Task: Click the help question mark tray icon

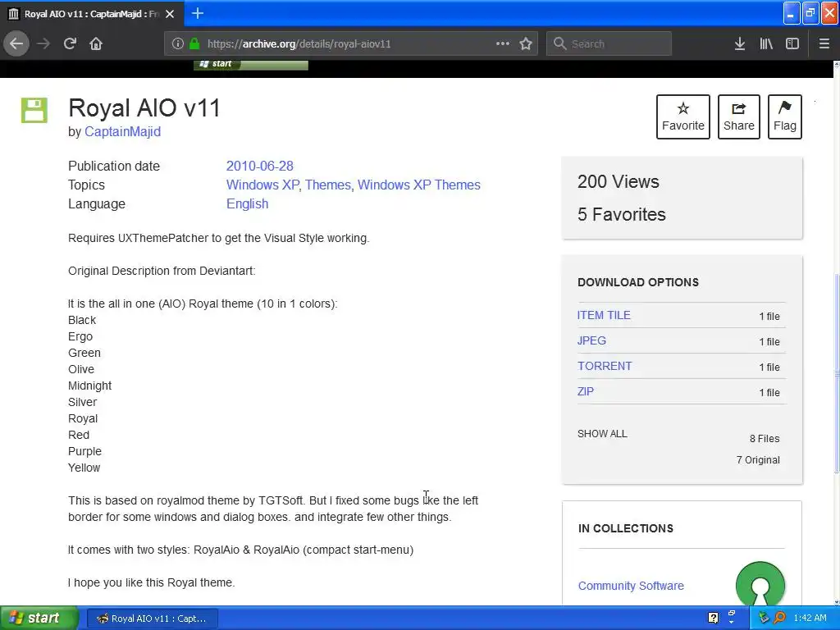Action: click(713, 618)
